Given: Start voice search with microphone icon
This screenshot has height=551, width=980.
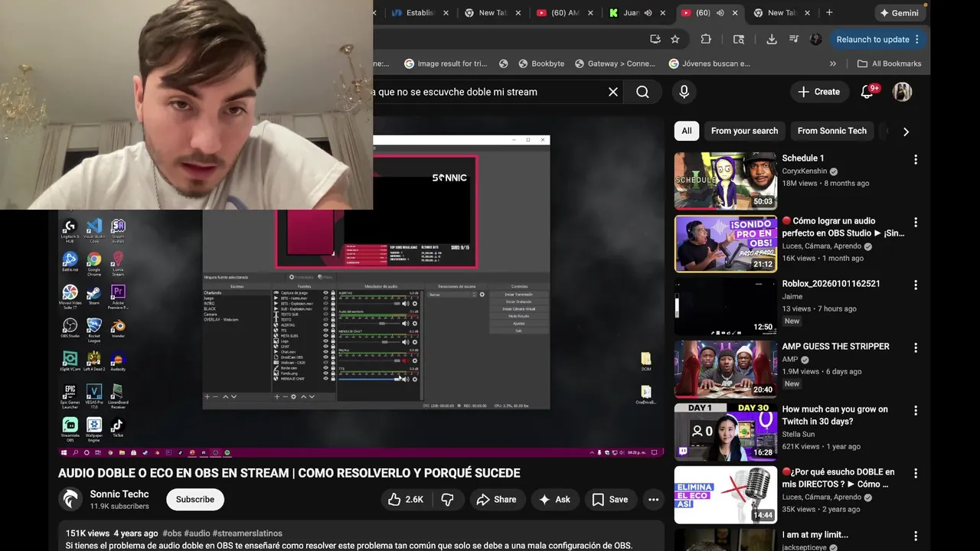Looking at the screenshot, I should (684, 92).
